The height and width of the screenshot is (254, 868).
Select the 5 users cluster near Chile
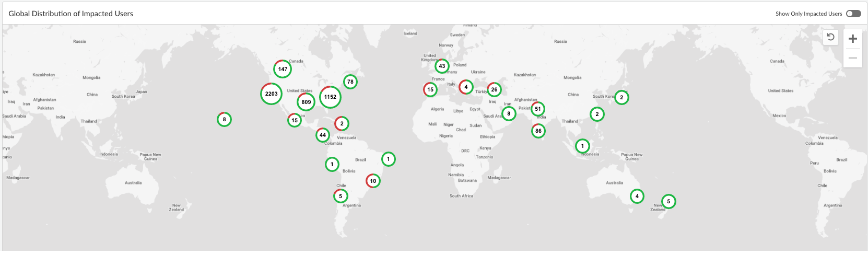pos(341,196)
